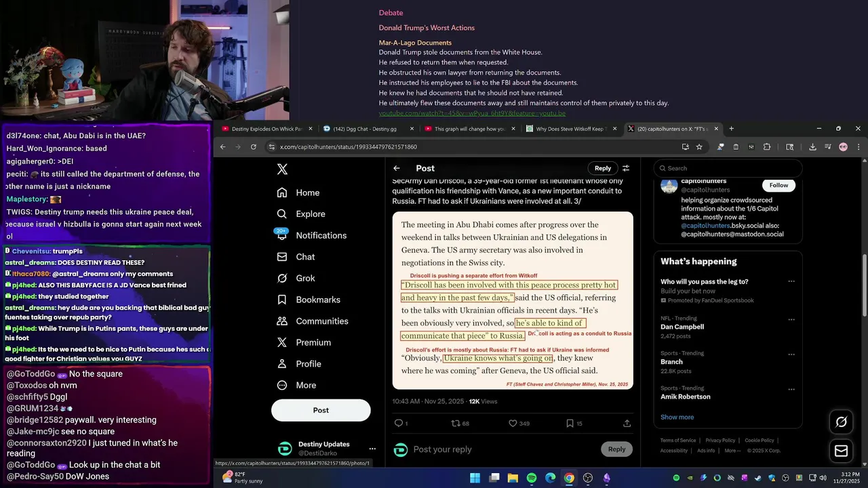Open Chrome three-dot menu
This screenshot has height=488, width=868.
(858, 147)
